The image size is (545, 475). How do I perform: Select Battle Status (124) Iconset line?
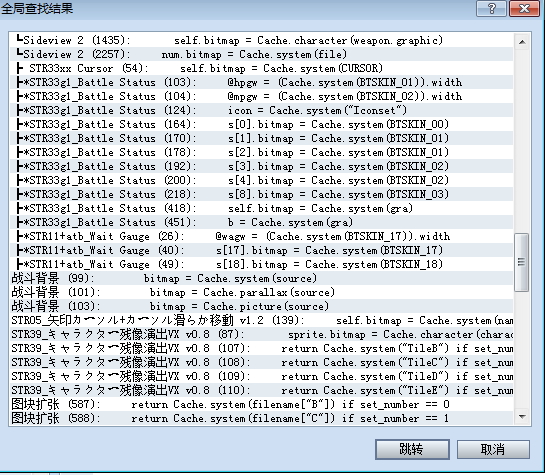[261, 110]
